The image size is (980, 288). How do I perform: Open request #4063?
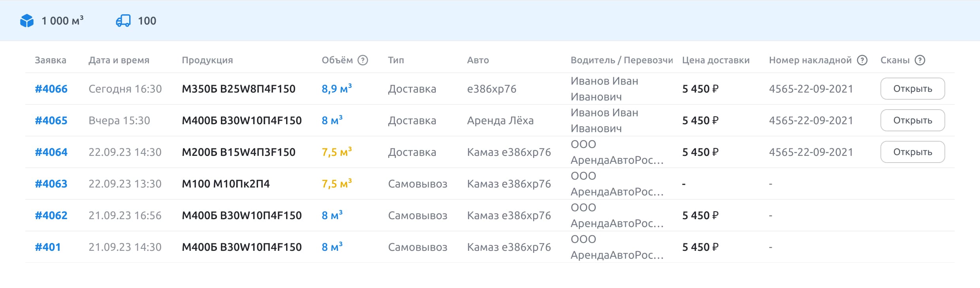coord(51,184)
